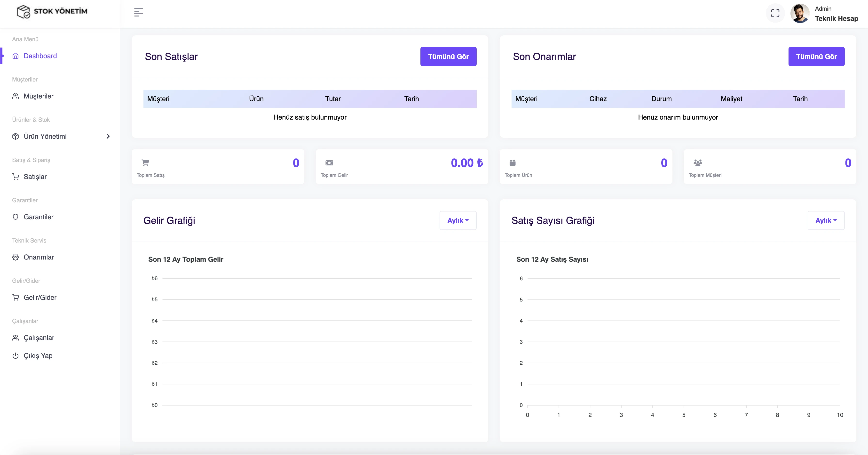The image size is (868, 455).
Task: Click the shopping cart icon in Toplam Satış
Action: tap(145, 163)
